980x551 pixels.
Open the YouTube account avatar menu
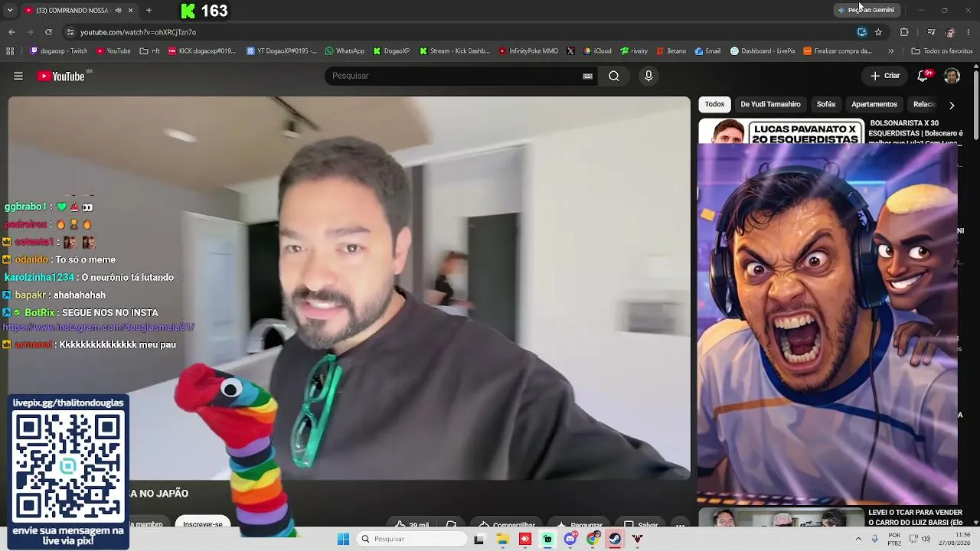pyautogui.click(x=952, y=76)
